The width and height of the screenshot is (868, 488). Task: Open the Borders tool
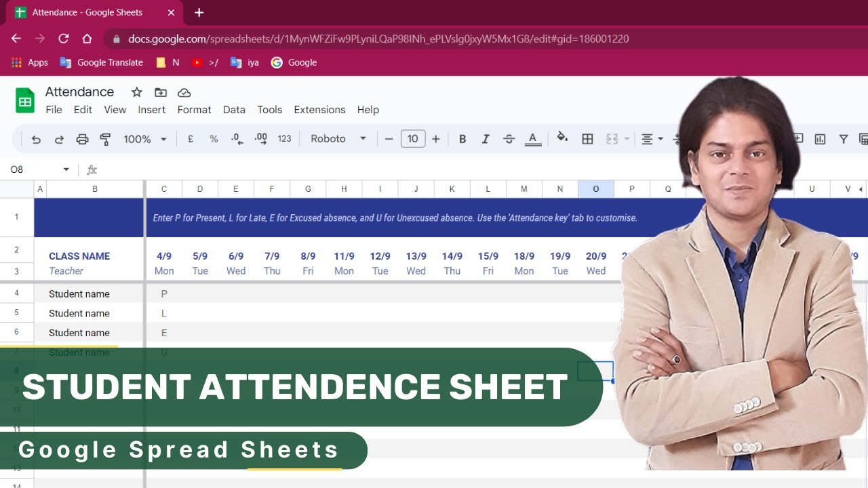pyautogui.click(x=588, y=139)
